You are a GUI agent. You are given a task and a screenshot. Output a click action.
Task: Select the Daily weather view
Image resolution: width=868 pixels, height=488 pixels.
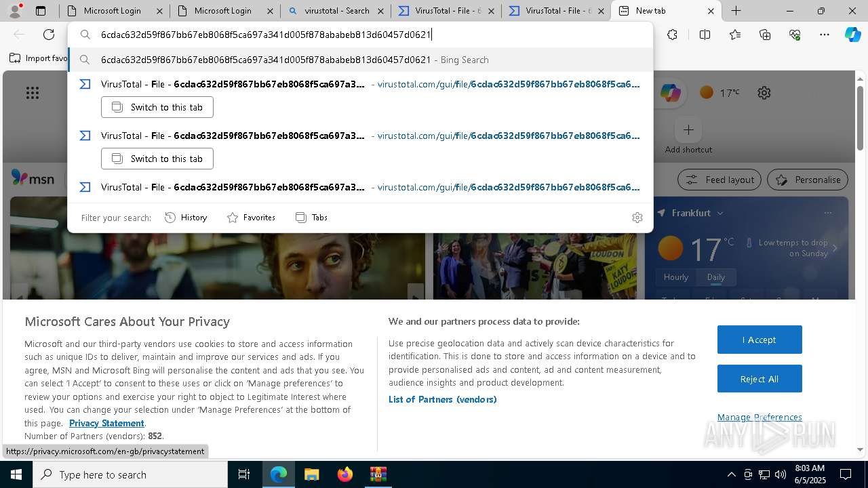click(x=716, y=277)
